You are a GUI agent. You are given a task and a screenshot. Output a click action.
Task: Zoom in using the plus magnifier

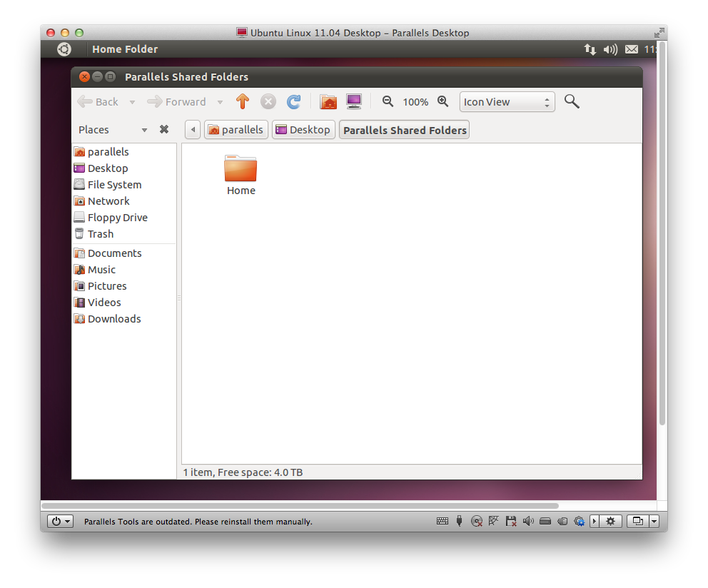[443, 101]
